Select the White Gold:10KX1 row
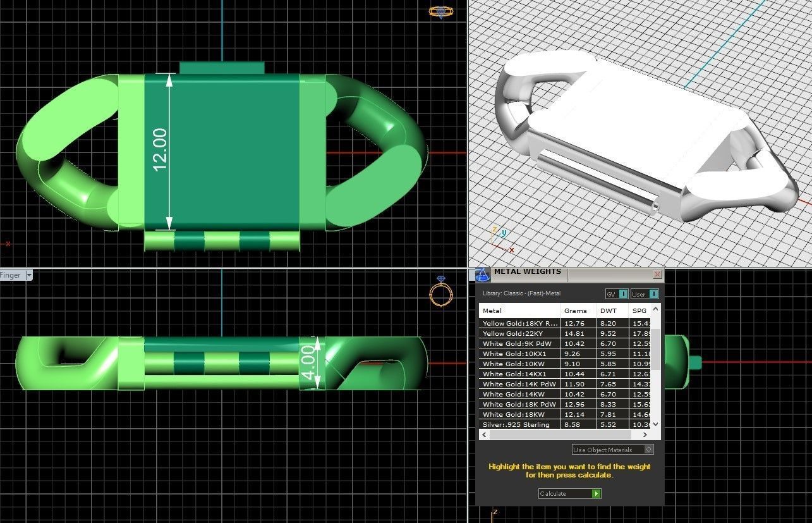Image resolution: width=812 pixels, height=523 pixels. coord(565,354)
